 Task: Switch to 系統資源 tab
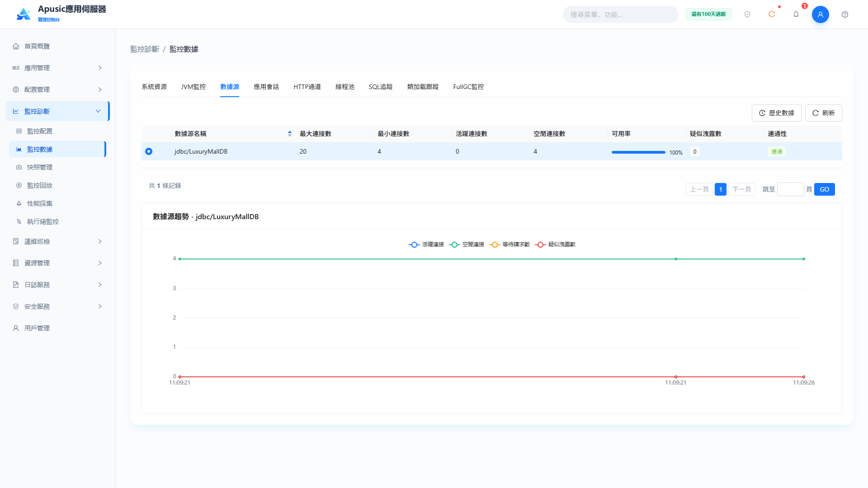[154, 87]
